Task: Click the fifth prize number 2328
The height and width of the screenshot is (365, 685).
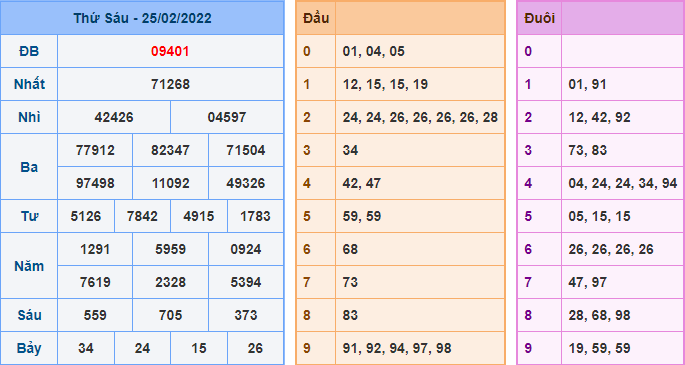Action: click(170, 282)
